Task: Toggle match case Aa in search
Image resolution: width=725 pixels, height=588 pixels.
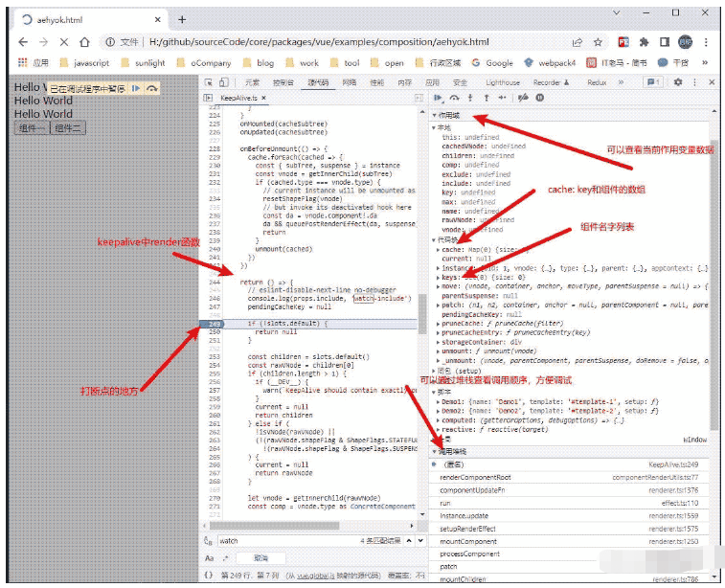Action: coord(210,558)
